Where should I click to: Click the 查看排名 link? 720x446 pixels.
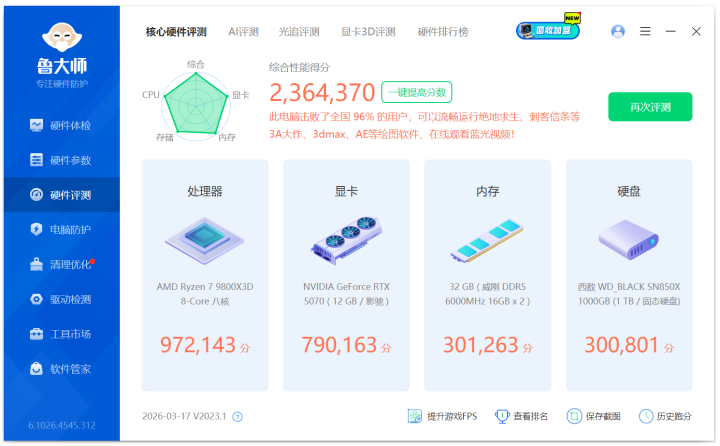521,416
